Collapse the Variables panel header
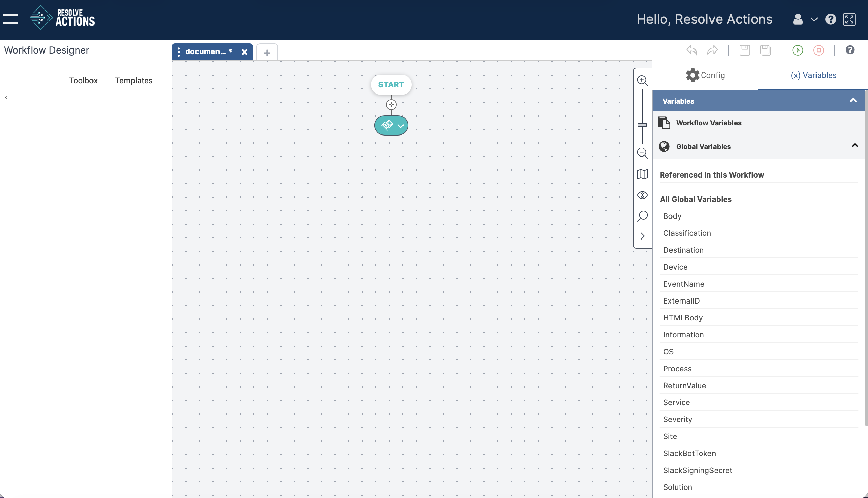 click(x=853, y=100)
